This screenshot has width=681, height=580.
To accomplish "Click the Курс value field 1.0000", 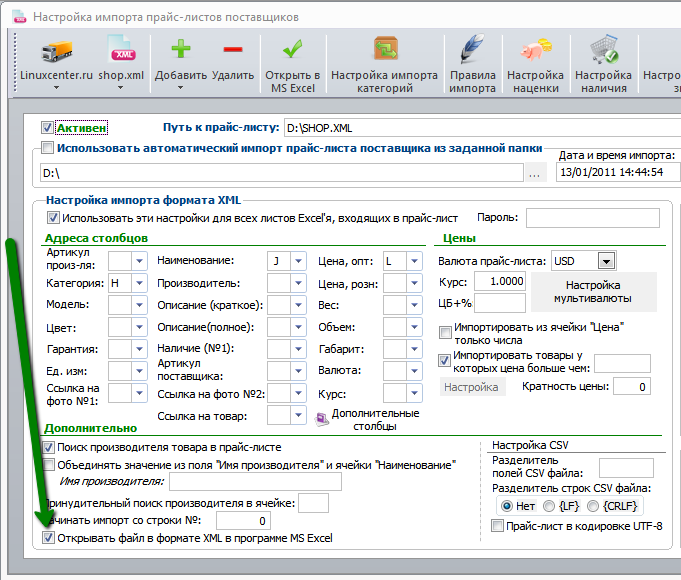I will point(500,282).
